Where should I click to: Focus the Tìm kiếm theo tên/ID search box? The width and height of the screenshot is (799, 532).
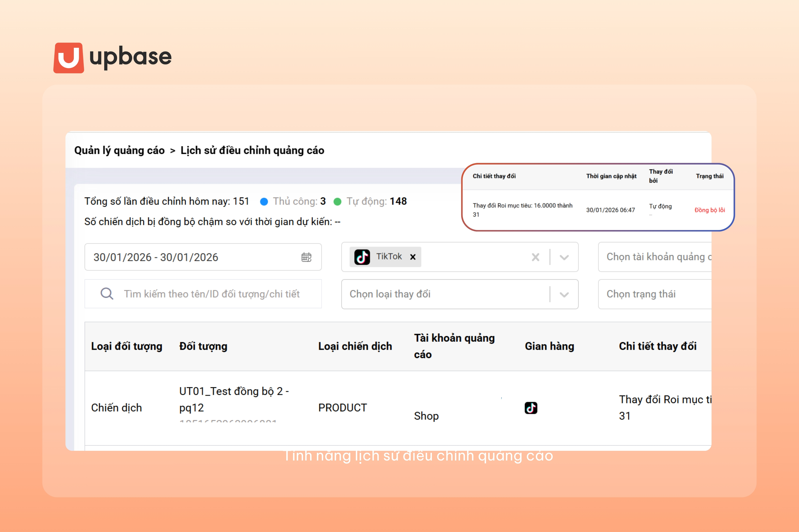[212, 294]
